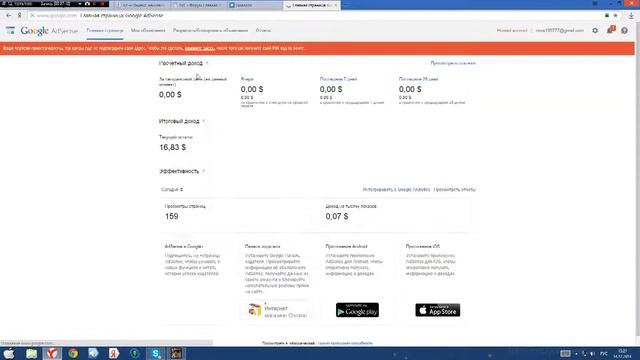Screen dimensions: 640x360
Task: Open Skype from the taskbar
Action: click(156, 353)
